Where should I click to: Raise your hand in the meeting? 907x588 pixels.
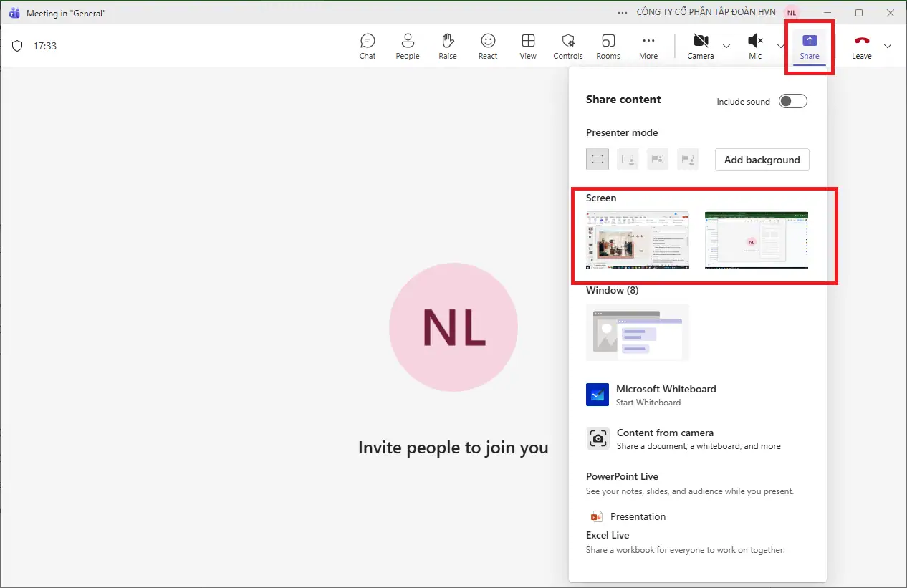448,46
